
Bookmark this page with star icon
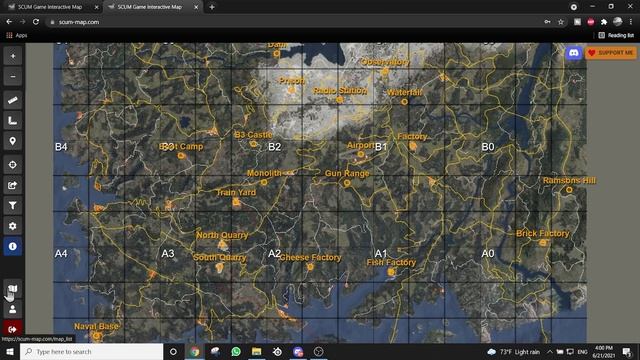tap(561, 22)
